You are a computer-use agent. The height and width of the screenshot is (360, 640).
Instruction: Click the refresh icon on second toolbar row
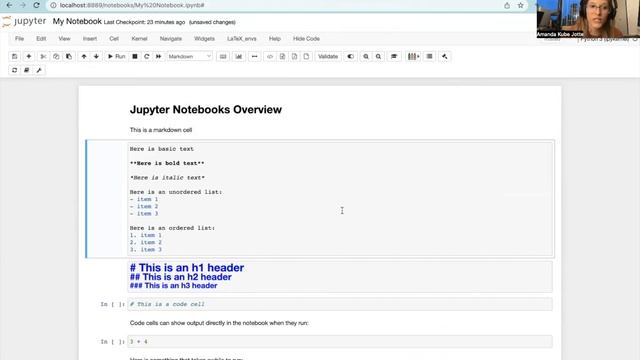pos(14,70)
